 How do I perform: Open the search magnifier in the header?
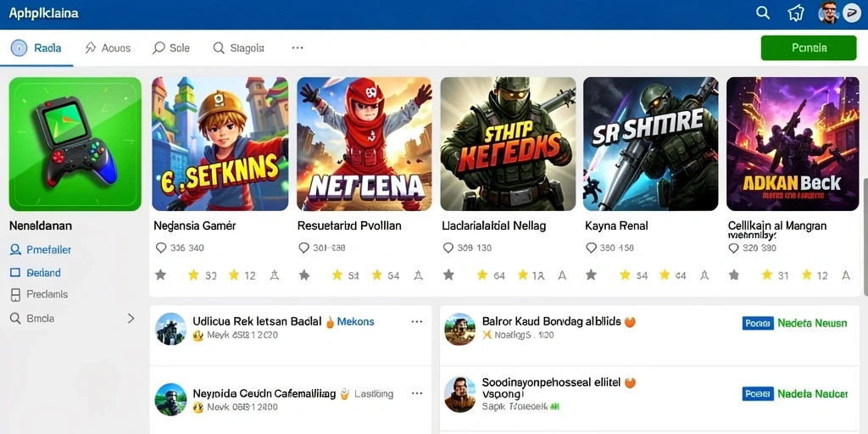pyautogui.click(x=763, y=14)
